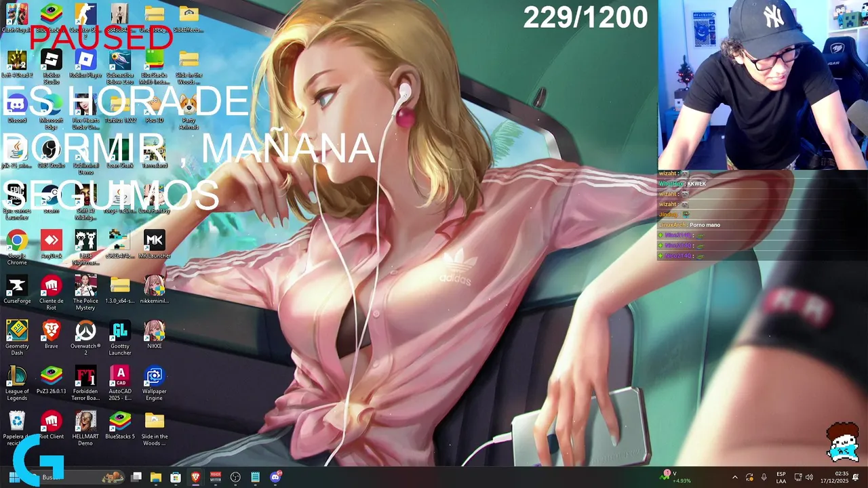Switch to Brave in the taskbar

click(195, 477)
